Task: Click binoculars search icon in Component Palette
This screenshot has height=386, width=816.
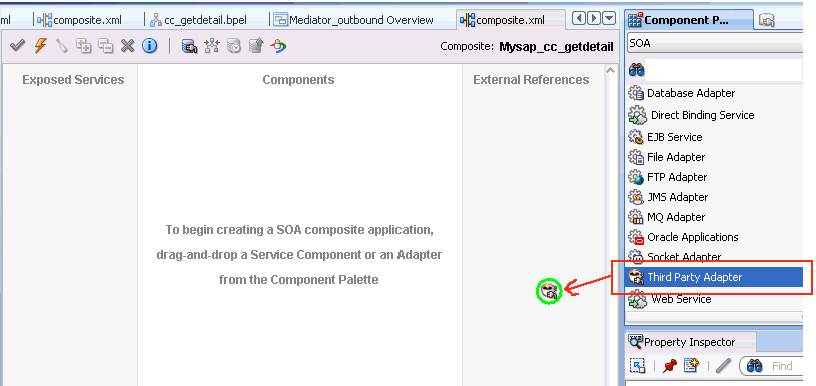Action: tap(636, 69)
